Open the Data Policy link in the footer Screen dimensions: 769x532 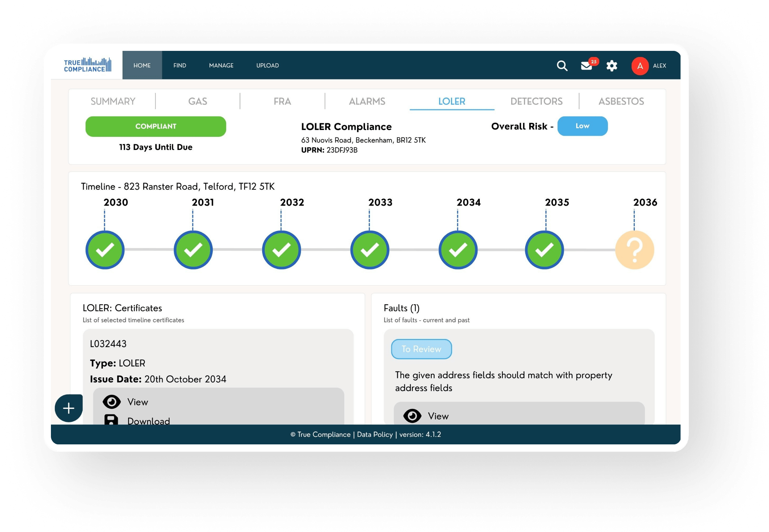click(375, 435)
